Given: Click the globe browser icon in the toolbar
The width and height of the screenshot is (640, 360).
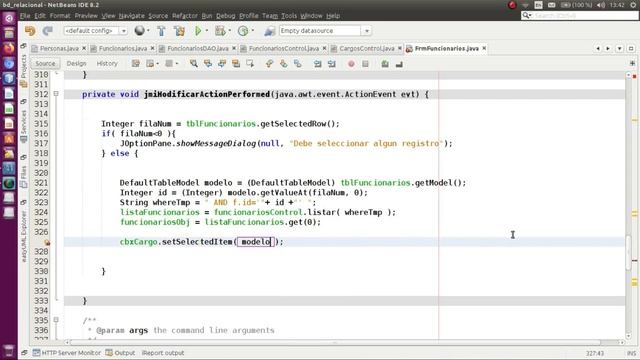Looking at the screenshot, I should point(139,31).
